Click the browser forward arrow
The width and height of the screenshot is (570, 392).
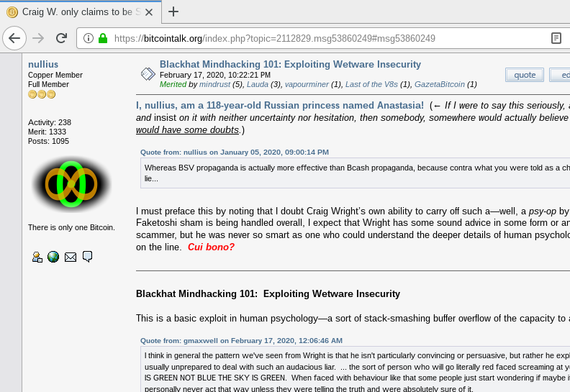point(38,38)
